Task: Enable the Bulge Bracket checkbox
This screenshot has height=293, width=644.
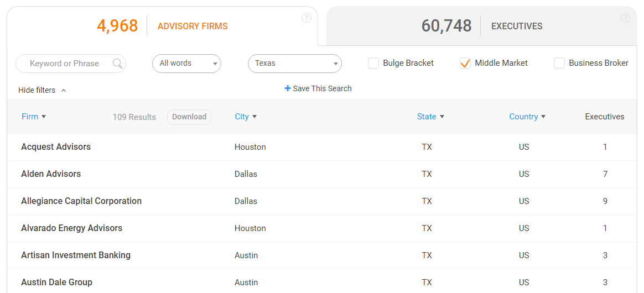Action: [x=373, y=63]
